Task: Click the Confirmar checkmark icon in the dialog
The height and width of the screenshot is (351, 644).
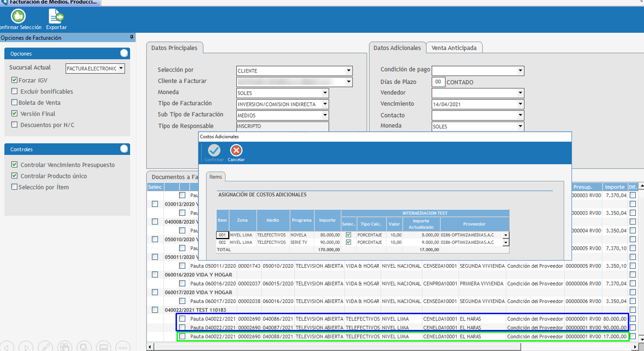Action: (214, 150)
